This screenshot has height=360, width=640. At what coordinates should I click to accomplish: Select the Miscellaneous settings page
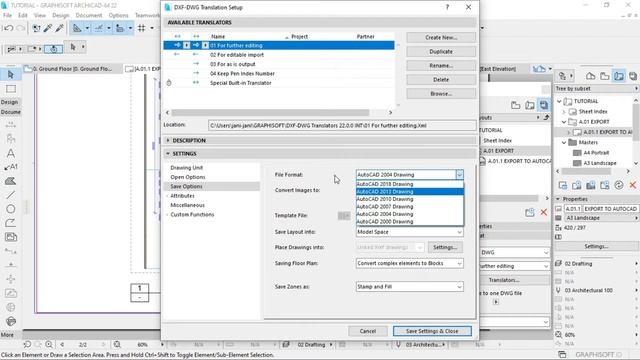click(x=187, y=205)
